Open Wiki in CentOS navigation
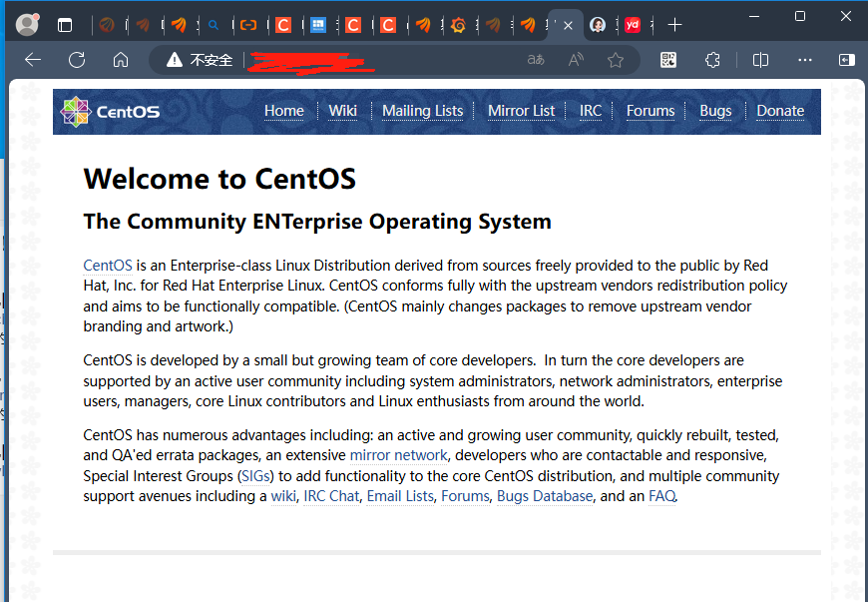The width and height of the screenshot is (868, 602). pos(342,111)
